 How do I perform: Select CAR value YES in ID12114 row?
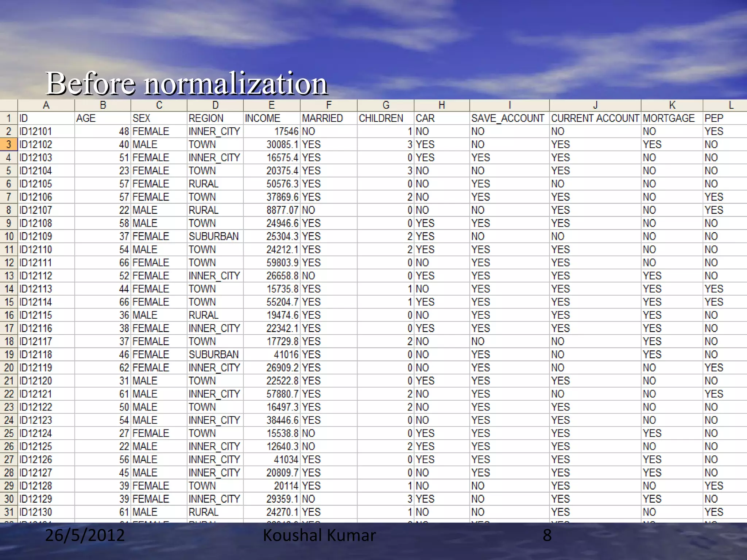[442, 302]
